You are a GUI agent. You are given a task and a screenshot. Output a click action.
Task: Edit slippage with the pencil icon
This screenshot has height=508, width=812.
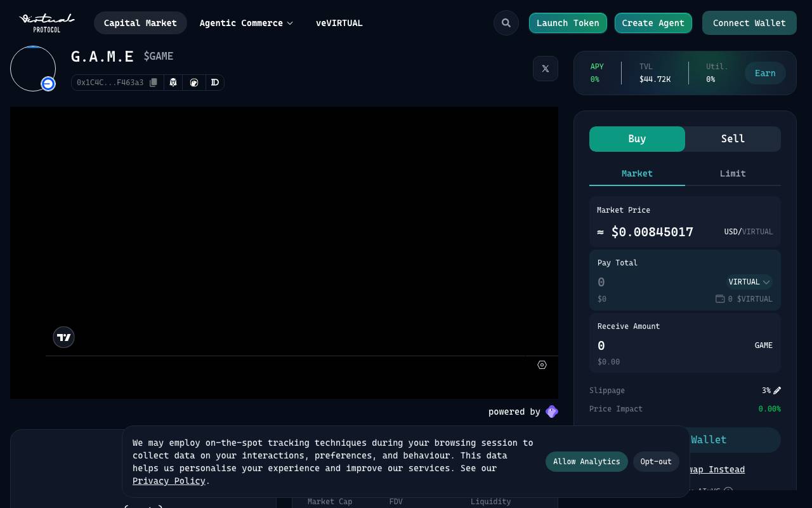click(x=777, y=391)
